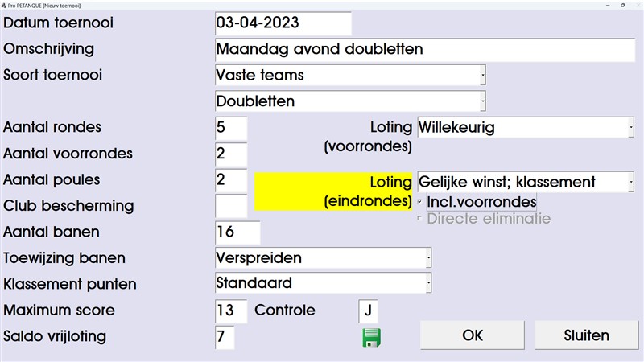Click the yellow Loting eindrondes highlighted label
This screenshot has height=362, width=644.
[x=333, y=192]
